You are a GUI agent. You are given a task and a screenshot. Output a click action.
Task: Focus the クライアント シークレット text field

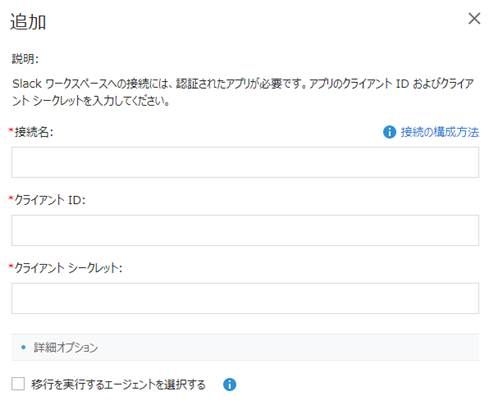click(245, 298)
